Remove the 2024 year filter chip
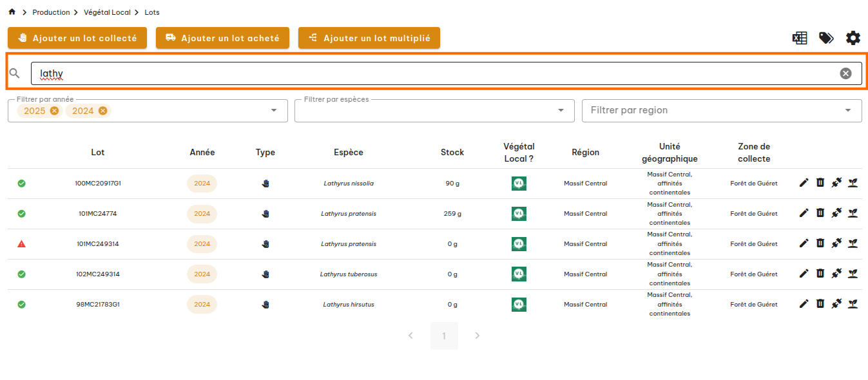 click(102, 111)
